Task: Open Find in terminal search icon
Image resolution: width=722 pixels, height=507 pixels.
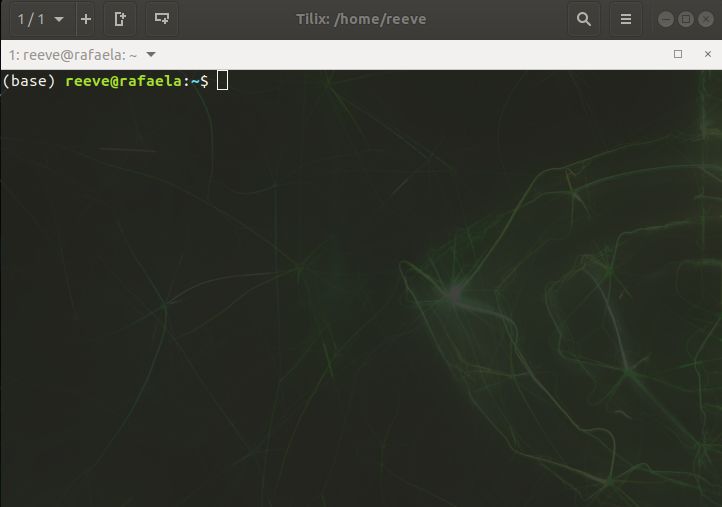Action: point(584,19)
